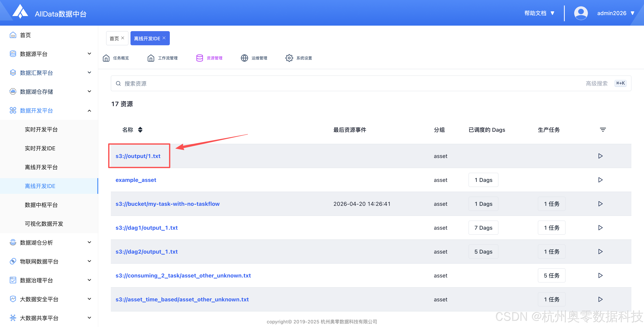Click the admin2026 user avatar icon
Viewport: 644px width, 327px height.
click(581, 13)
